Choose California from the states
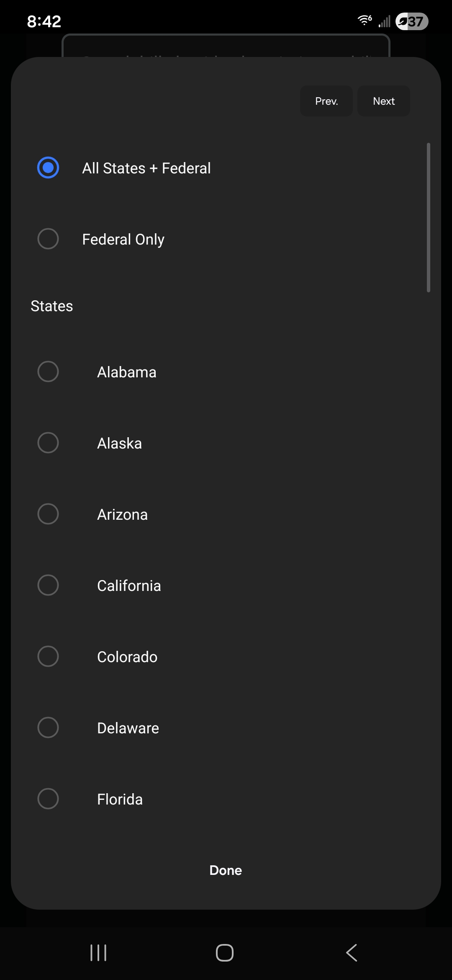Image resolution: width=452 pixels, height=980 pixels. (48, 585)
